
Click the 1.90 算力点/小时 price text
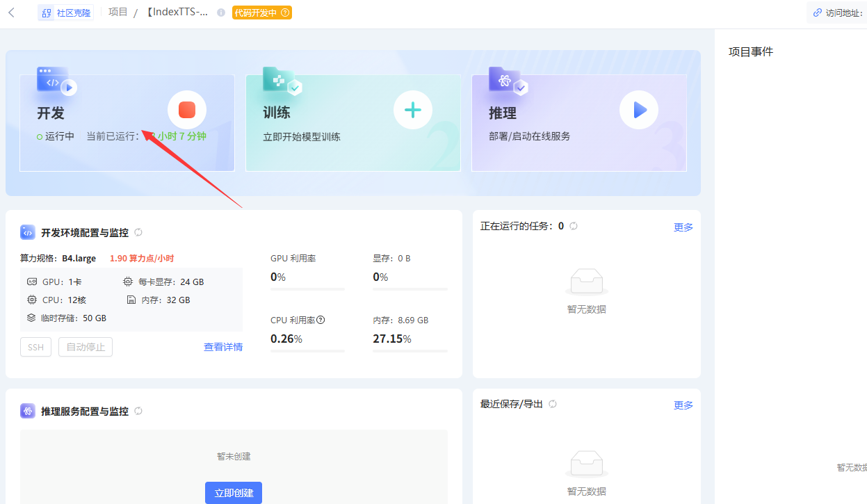click(x=142, y=259)
